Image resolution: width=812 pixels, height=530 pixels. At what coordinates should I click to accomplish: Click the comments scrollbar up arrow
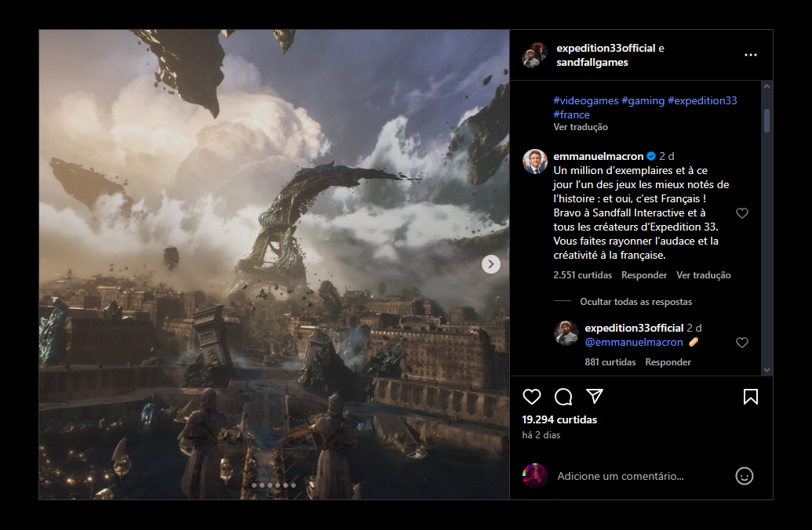(767, 86)
